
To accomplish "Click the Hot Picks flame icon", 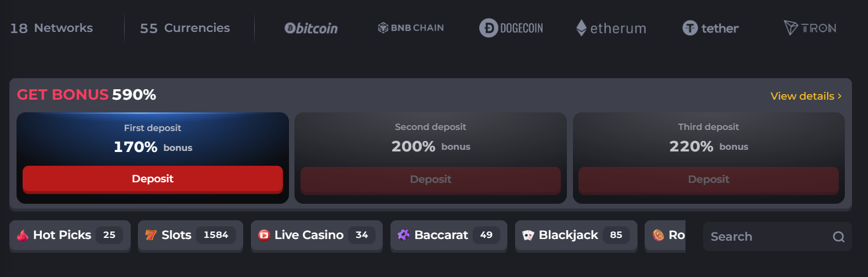I will [23, 235].
